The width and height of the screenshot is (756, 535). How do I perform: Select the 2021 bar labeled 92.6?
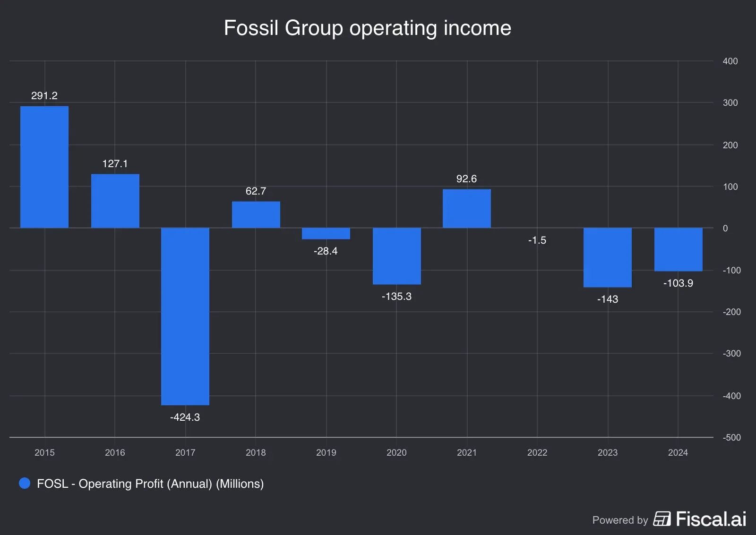coord(466,209)
